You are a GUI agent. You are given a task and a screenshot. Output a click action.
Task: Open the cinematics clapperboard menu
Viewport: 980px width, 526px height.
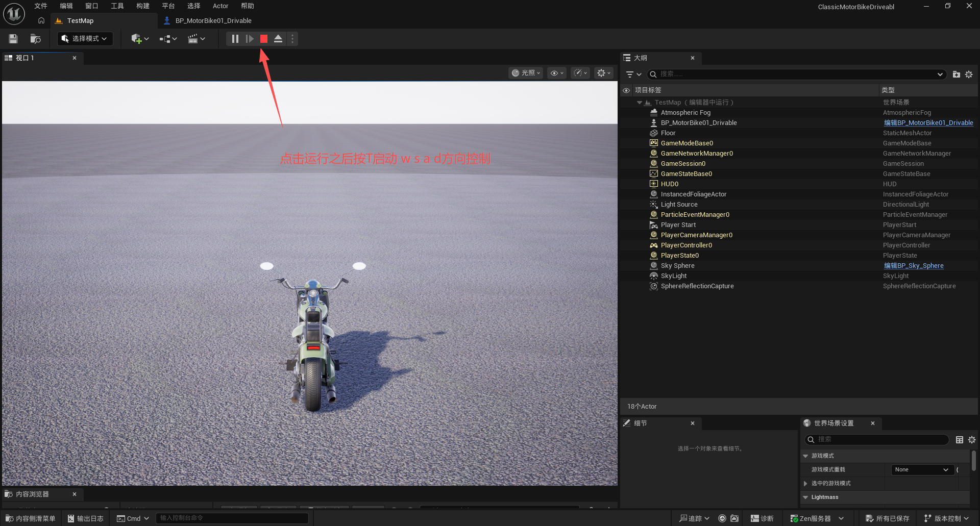(197, 39)
